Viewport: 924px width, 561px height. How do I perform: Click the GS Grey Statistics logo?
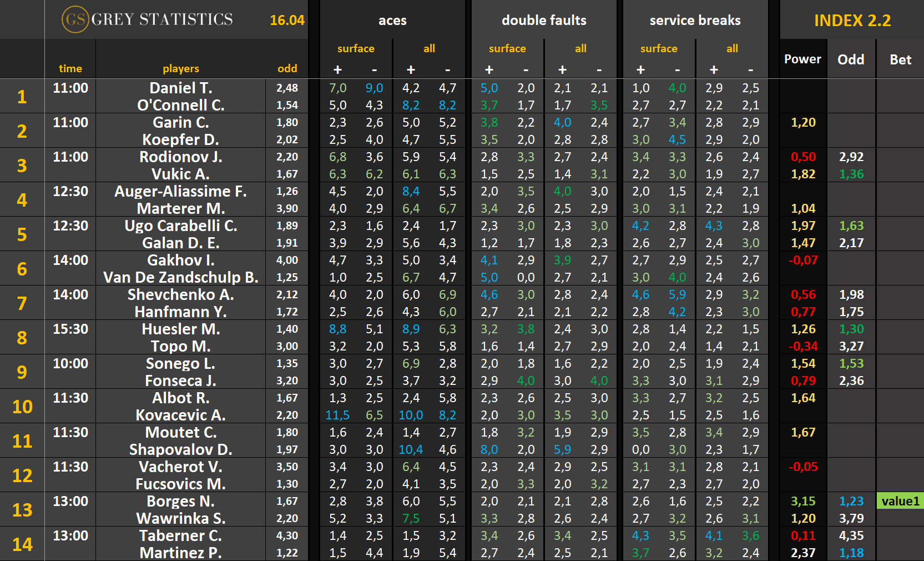pos(148,19)
